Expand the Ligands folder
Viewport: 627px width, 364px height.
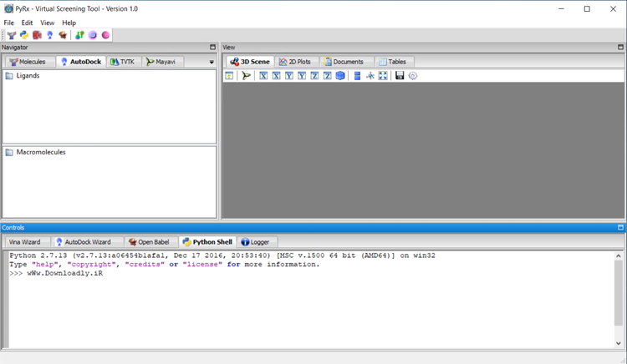(x=9, y=76)
